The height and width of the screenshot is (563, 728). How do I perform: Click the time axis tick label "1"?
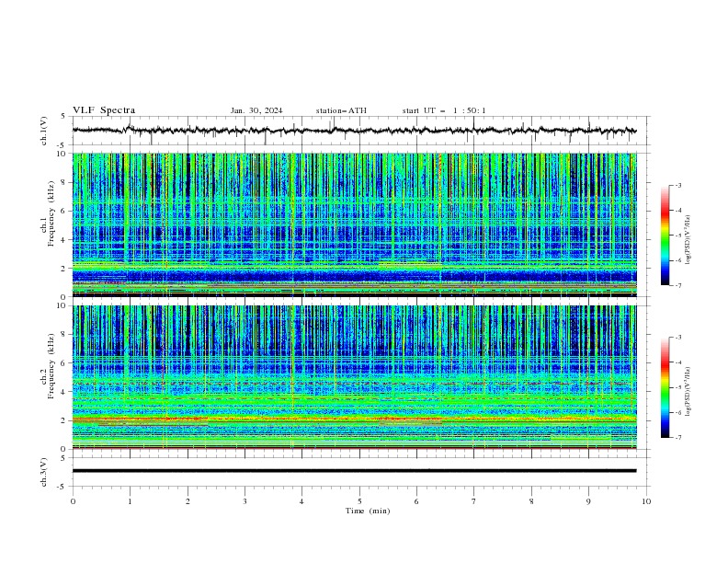130,501
